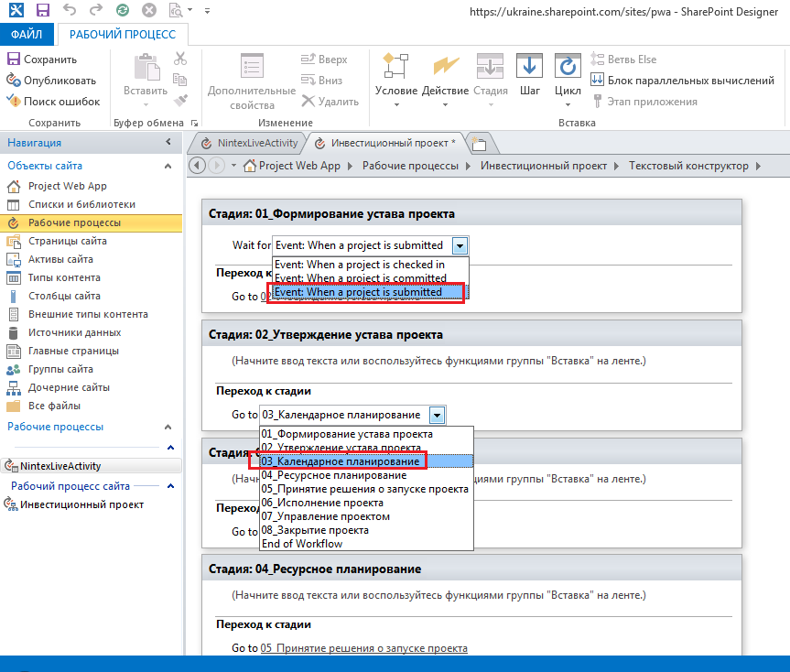Open the Действие action menu
This screenshot has width=790, height=672.
[x=445, y=81]
